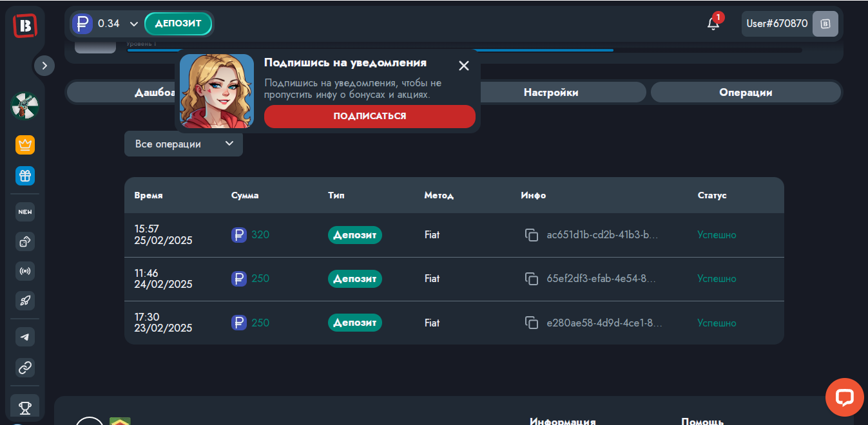Expand the ruble balance dropdown arrow

134,24
